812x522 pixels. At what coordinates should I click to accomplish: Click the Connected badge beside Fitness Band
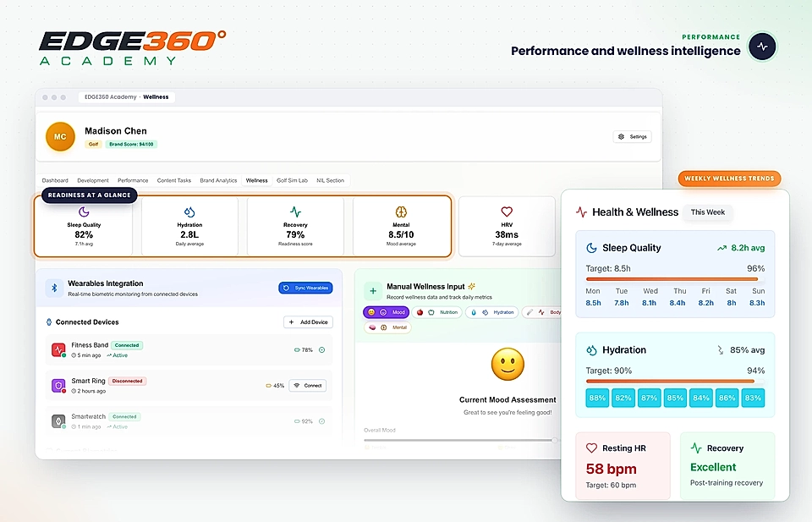point(127,345)
